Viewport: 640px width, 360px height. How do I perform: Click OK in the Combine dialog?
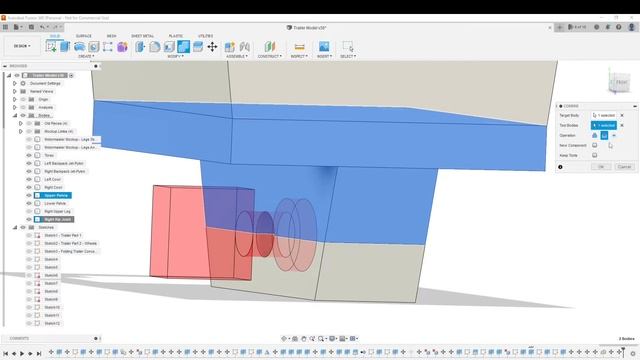click(601, 167)
